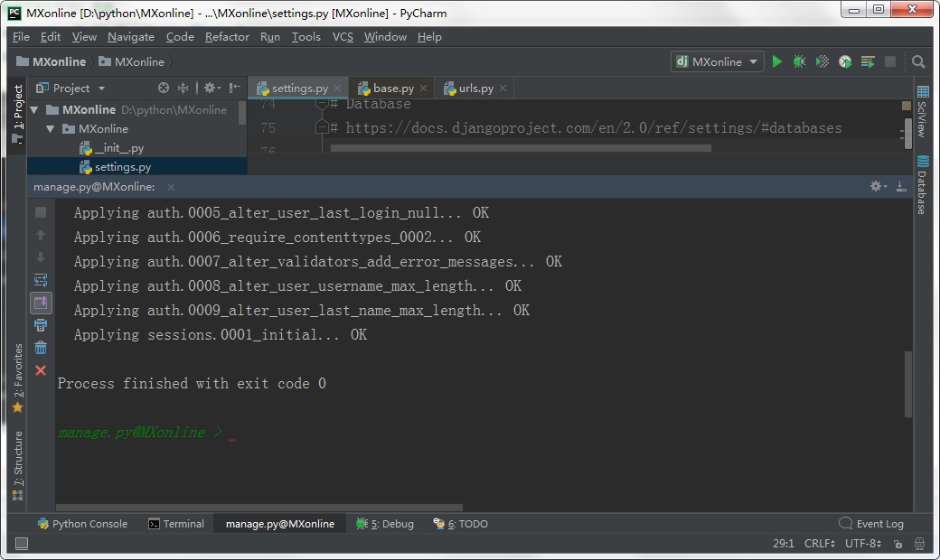This screenshot has width=940, height=560.
Task: Hide the manage.py tool window icon
Action: (x=901, y=186)
